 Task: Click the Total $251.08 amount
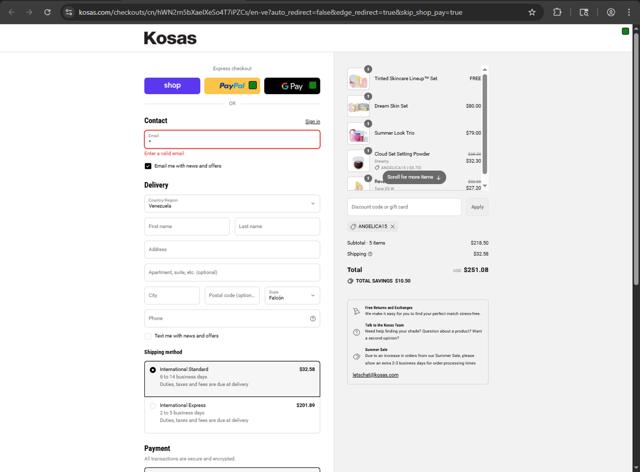pos(476,270)
